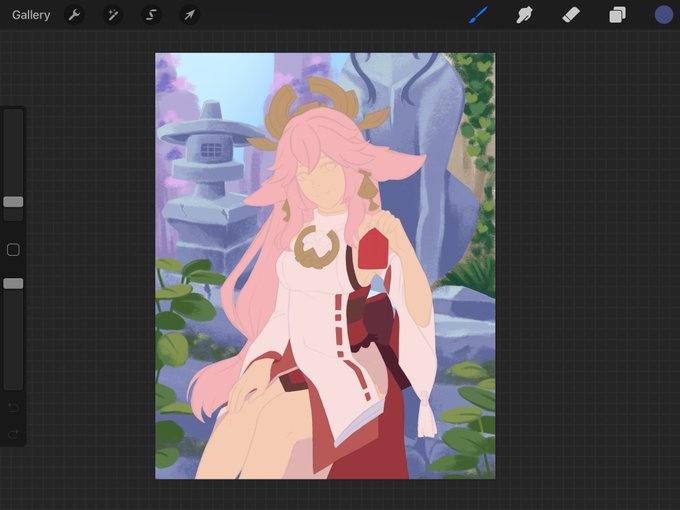Click the brush opacity slider handle
The image size is (680, 510).
click(13, 284)
